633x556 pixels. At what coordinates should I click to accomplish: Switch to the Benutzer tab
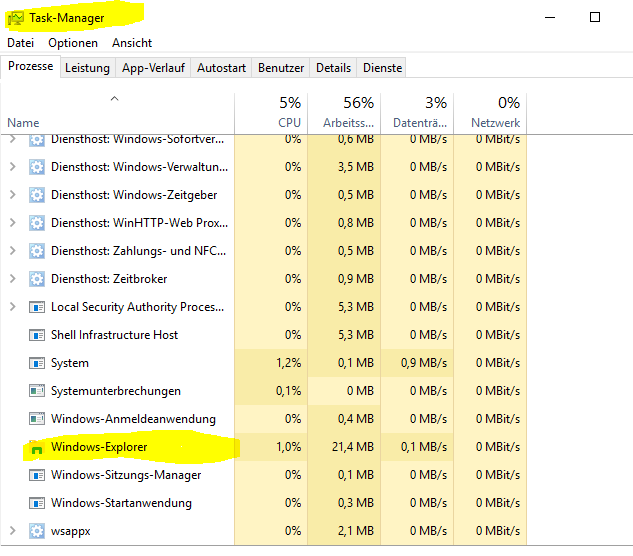[281, 68]
